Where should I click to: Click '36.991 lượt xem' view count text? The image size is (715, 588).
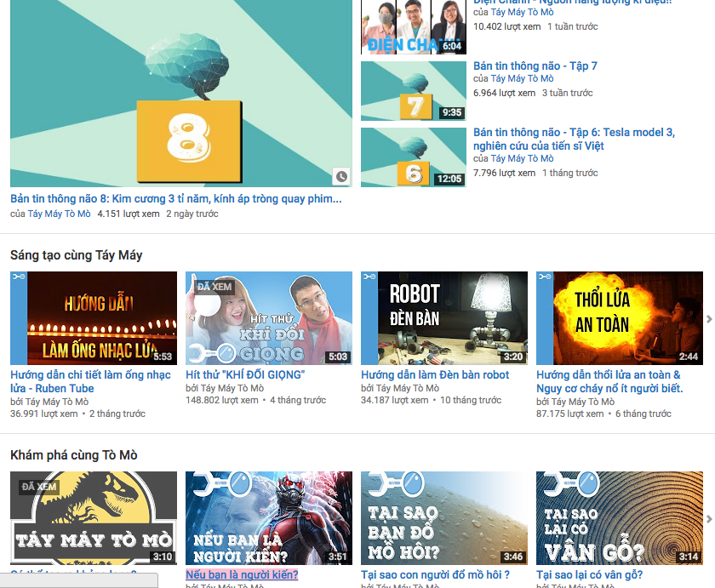tap(43, 414)
